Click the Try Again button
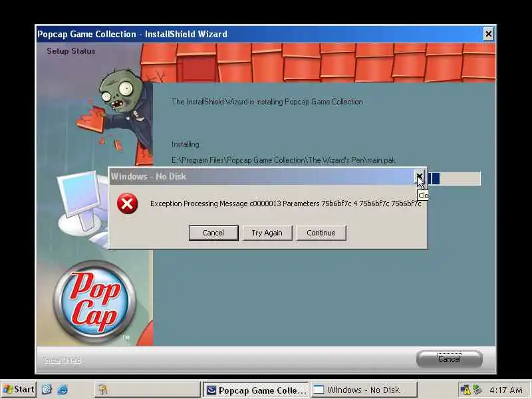The height and width of the screenshot is (399, 532). point(267,233)
